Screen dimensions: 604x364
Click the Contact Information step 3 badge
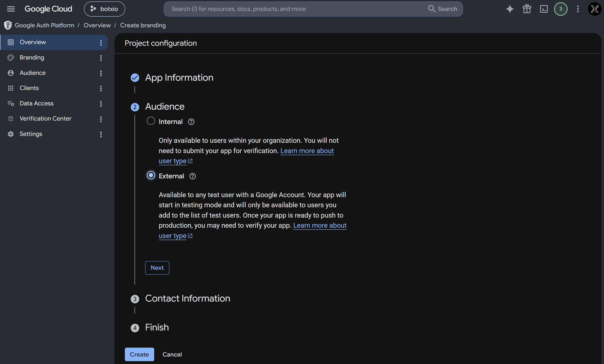[135, 299]
